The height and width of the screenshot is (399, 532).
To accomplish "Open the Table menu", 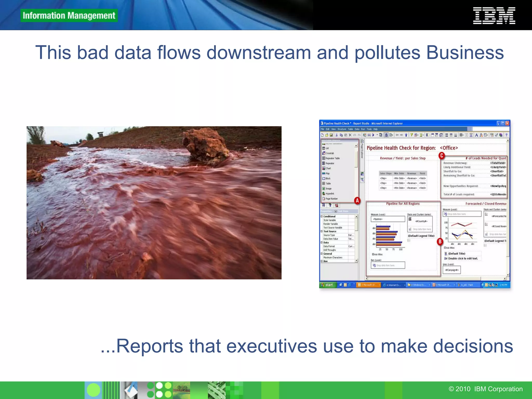I will (350, 129).
